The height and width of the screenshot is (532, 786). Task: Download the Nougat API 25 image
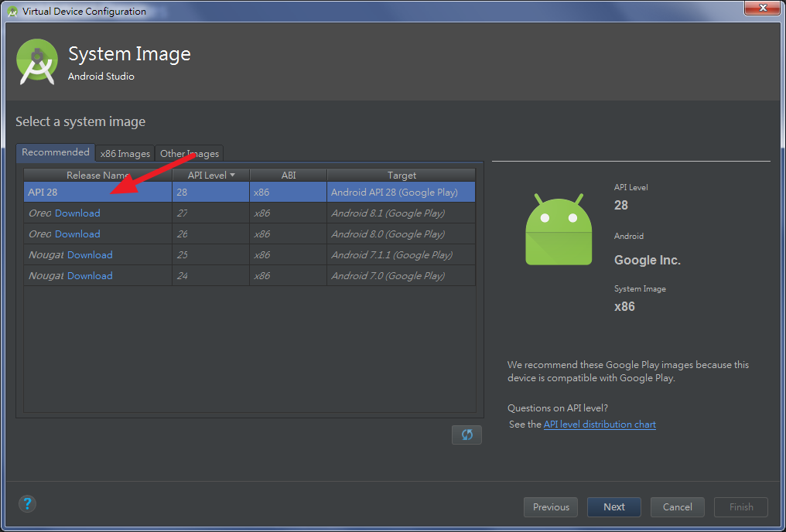[90, 255]
